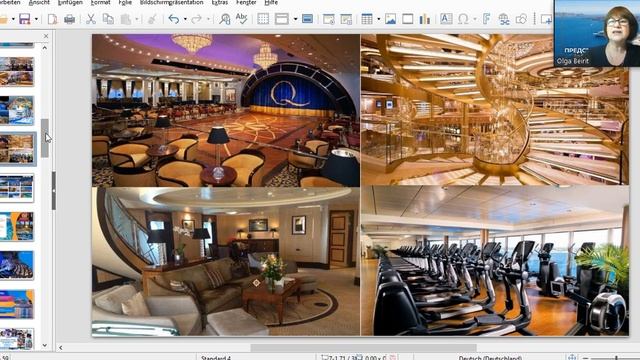Click the Insert Table icon

[367, 19]
